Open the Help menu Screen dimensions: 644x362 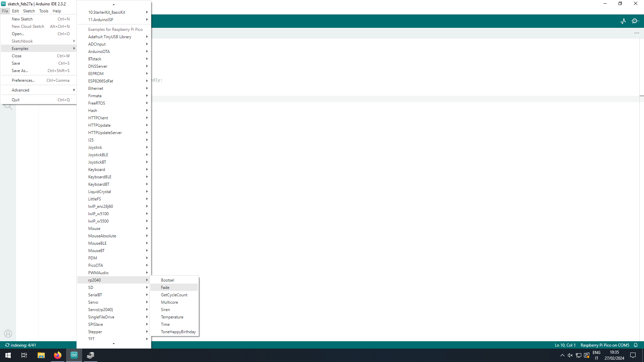coord(57,11)
